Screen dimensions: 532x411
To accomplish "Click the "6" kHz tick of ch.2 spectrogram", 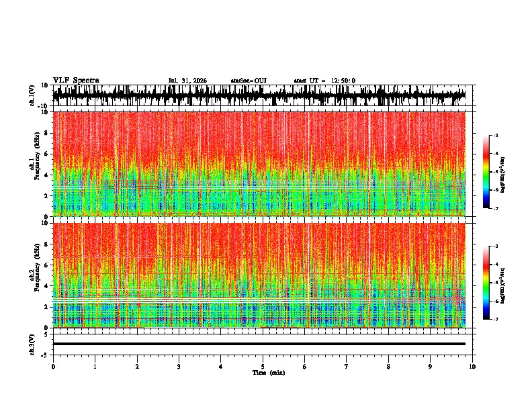I will coord(47,265).
